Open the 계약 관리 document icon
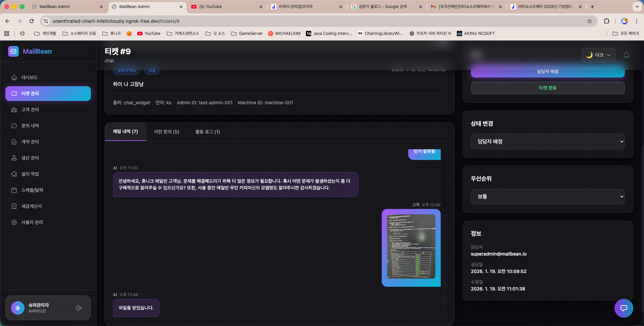Viewport: 644px width, 326px height. 14,142
